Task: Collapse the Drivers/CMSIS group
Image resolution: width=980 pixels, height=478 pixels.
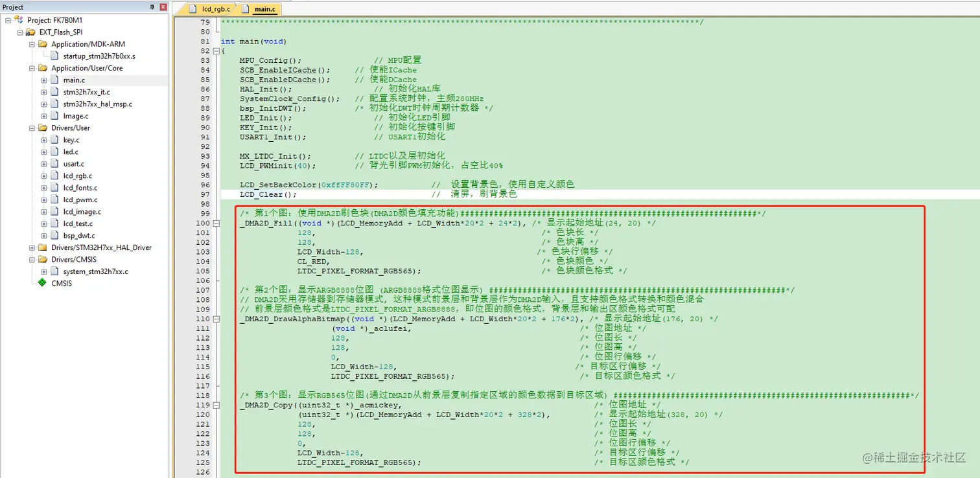Action: 32,260
